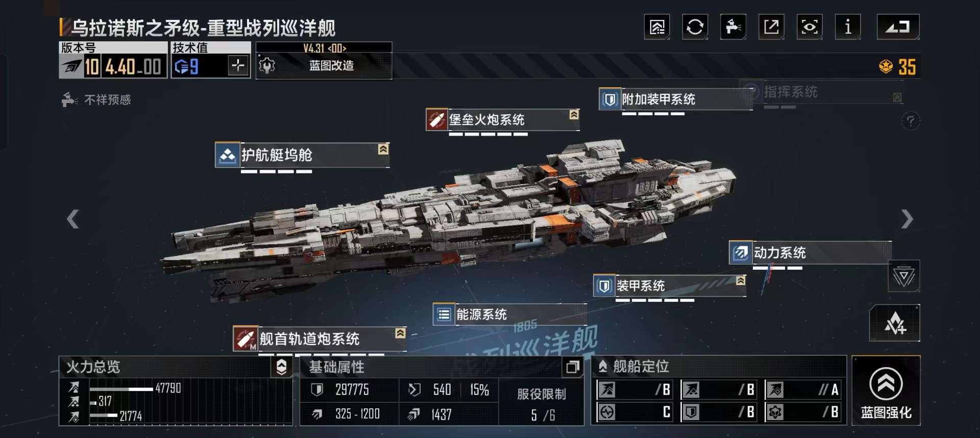Image resolution: width=980 pixels, height=438 pixels.
Task: Open the image gallery icon in toolbar
Action: (x=657, y=27)
